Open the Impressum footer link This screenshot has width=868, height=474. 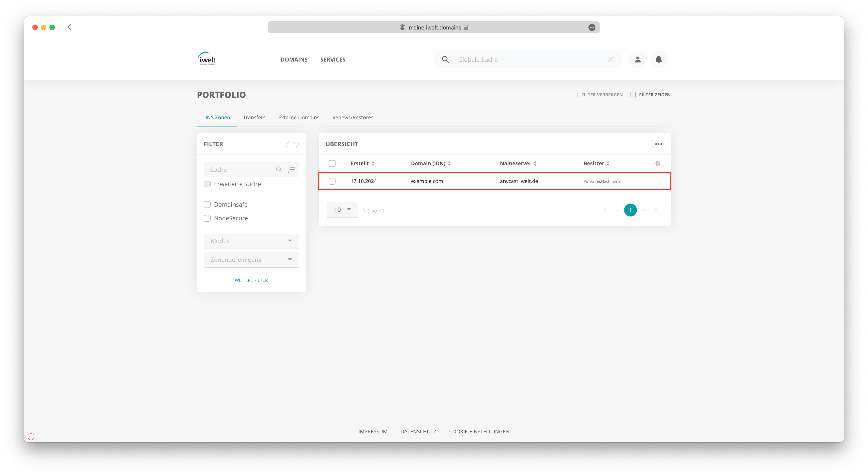pos(373,431)
